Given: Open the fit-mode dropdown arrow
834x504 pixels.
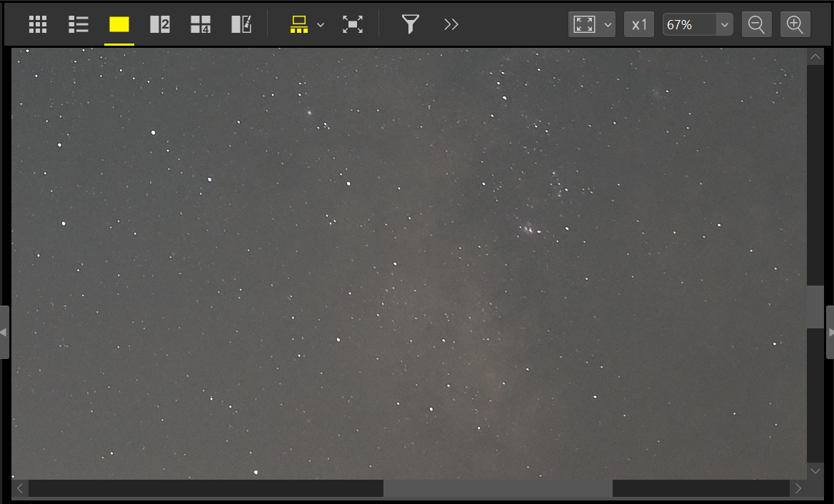Looking at the screenshot, I should [x=608, y=25].
